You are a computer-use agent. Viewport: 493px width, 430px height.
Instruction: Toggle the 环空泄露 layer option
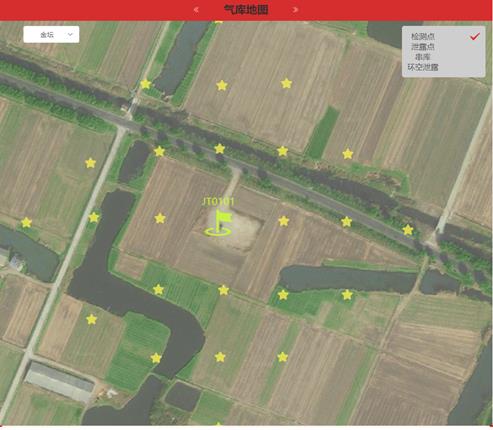point(423,67)
